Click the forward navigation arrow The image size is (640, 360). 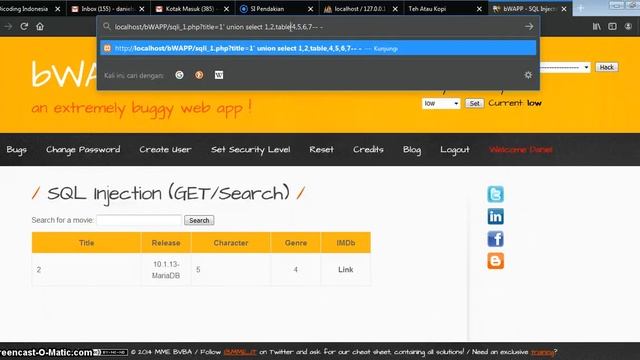[x=8, y=27]
